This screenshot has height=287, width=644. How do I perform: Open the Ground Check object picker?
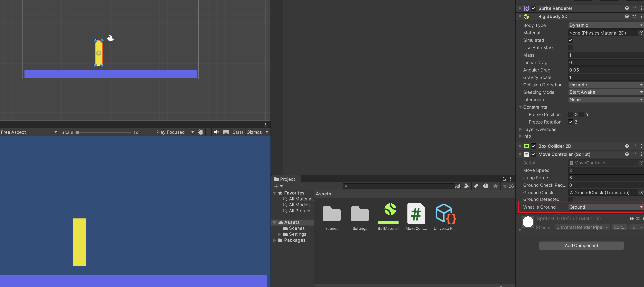pos(641,193)
